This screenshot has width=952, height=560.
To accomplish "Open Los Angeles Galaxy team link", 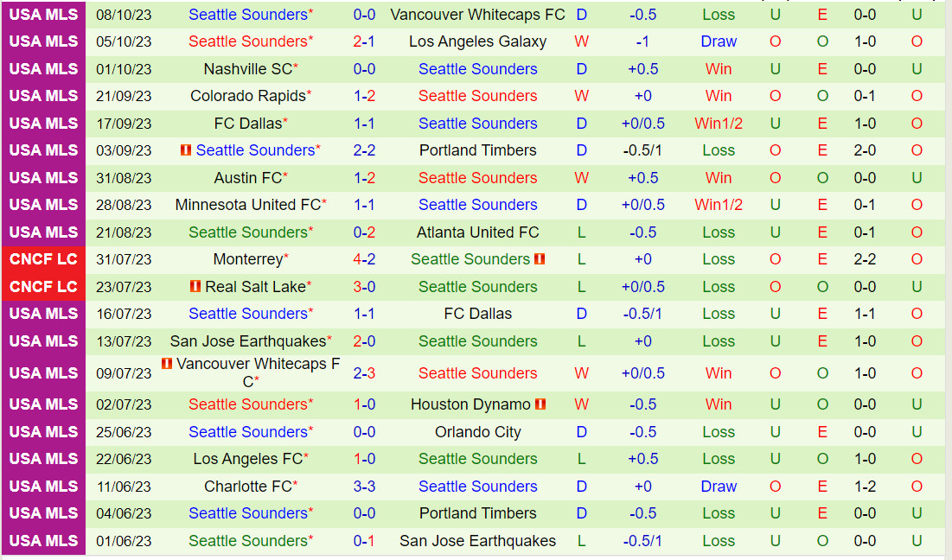I will point(478,41).
